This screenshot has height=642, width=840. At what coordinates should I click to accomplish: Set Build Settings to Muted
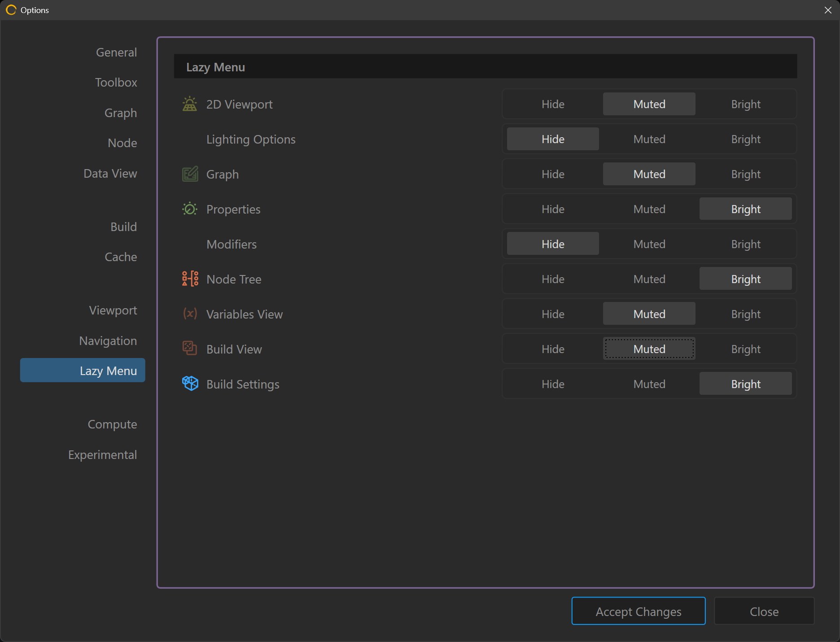(649, 384)
